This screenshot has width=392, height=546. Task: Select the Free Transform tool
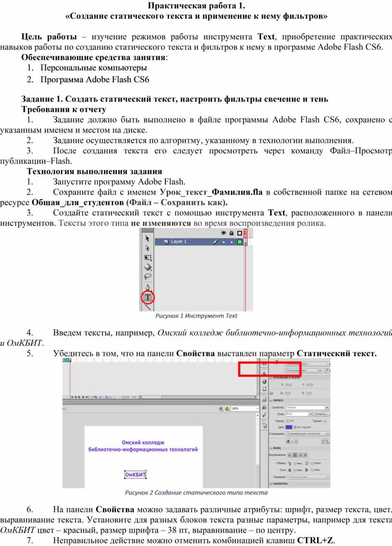(148, 258)
